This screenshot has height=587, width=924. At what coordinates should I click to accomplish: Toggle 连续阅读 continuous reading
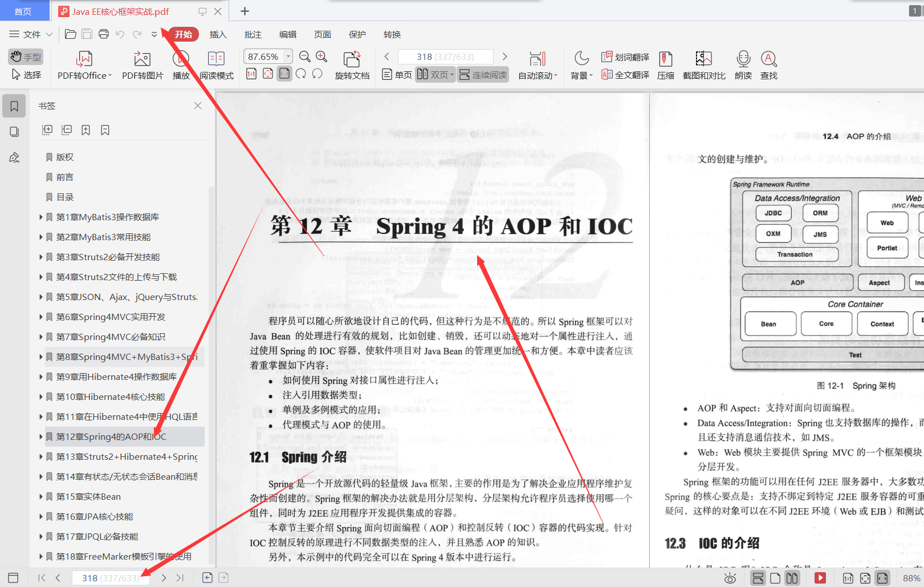click(483, 75)
